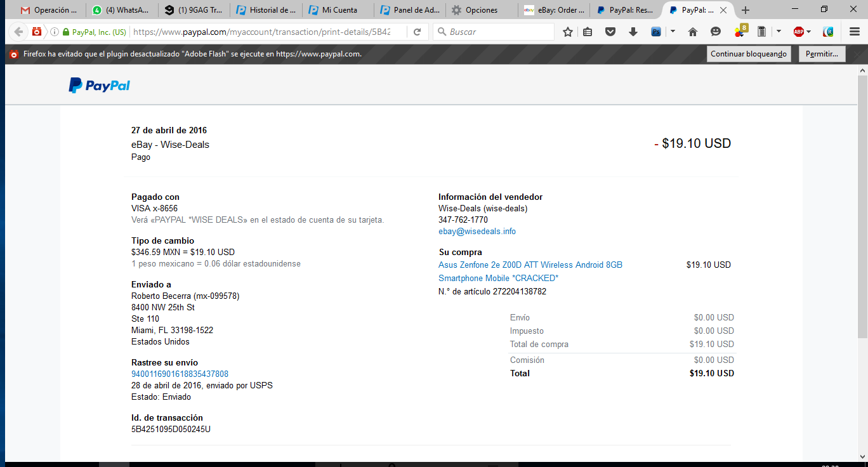Bookmark this page with the star icon
Screen dimensions: 868x467
pos(568,32)
